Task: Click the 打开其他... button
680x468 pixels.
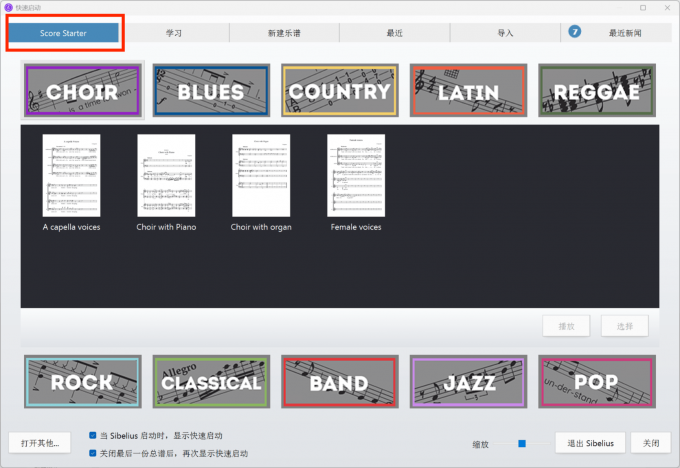Action: [40, 442]
